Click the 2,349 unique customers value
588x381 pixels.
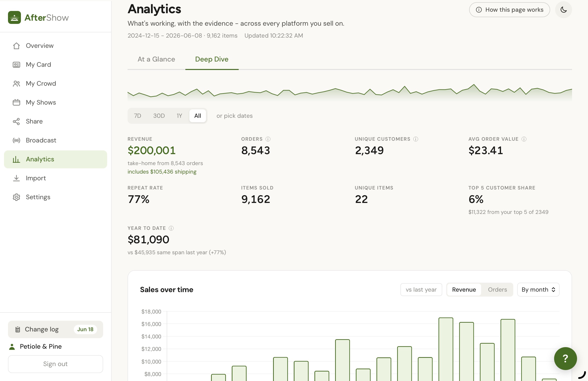point(369,150)
